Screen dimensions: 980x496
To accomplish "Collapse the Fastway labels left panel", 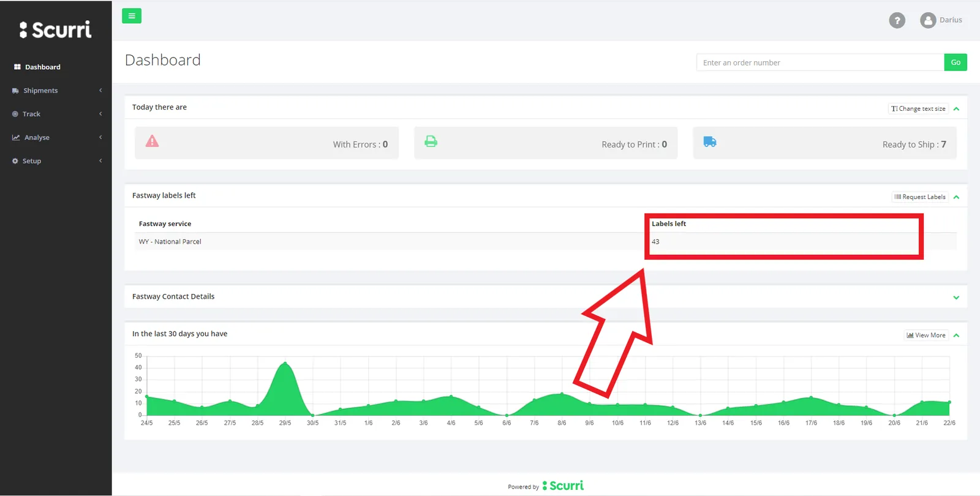I will tap(956, 197).
